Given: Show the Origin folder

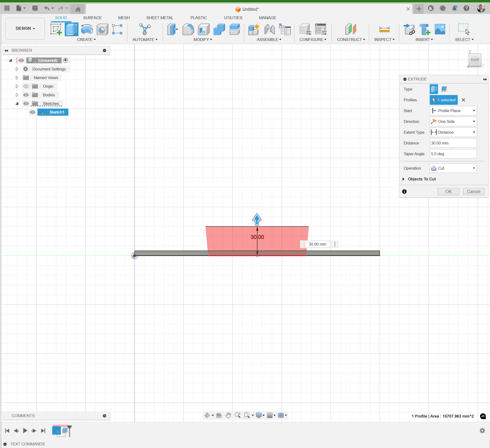Looking at the screenshot, I should point(26,86).
